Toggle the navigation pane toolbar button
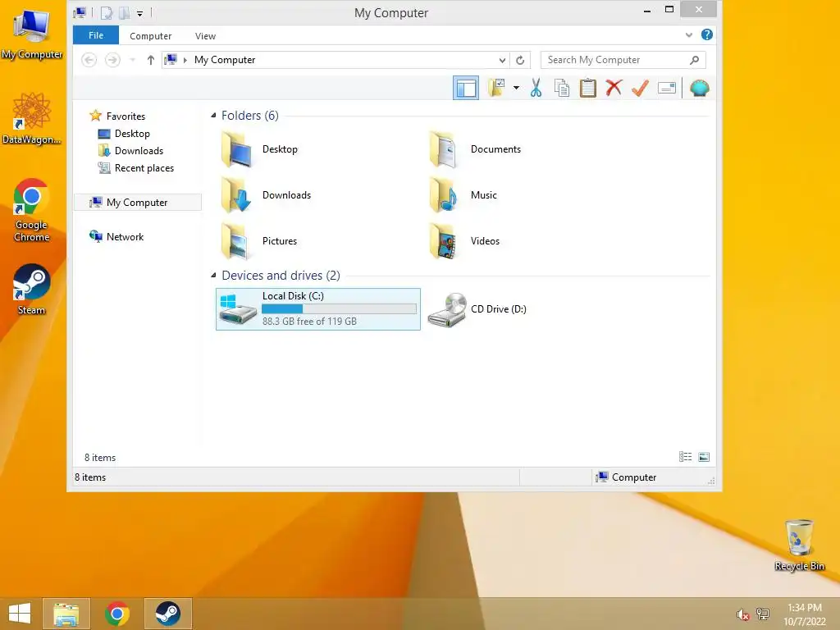This screenshot has width=840, height=630. [x=466, y=88]
